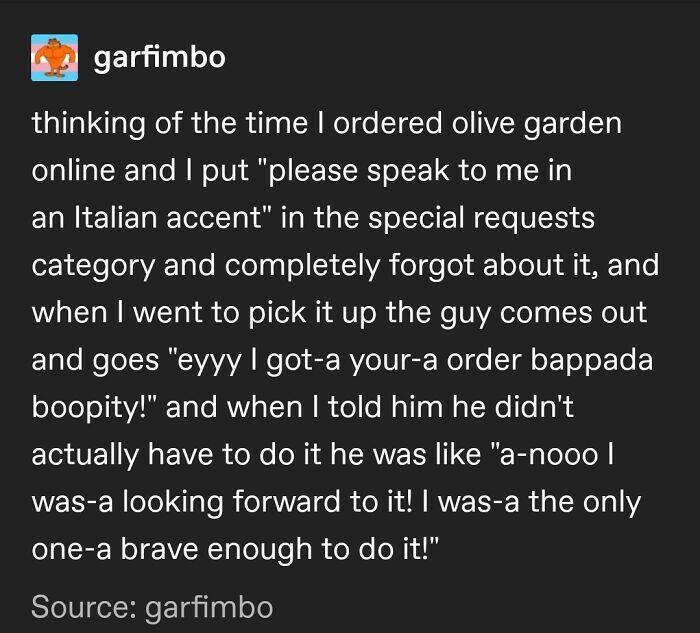Click the post line starting "thinking of the time"

click(326, 125)
